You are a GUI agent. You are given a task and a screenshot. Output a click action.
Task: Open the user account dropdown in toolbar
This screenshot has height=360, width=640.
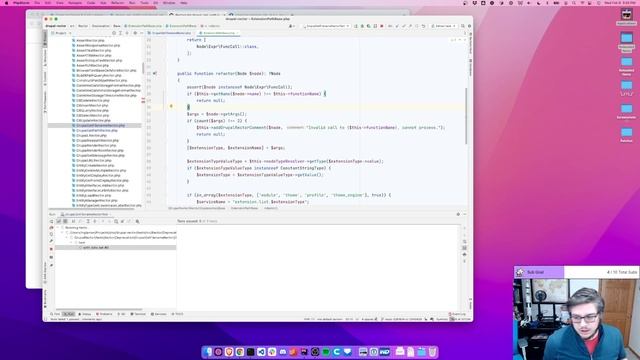click(x=292, y=26)
